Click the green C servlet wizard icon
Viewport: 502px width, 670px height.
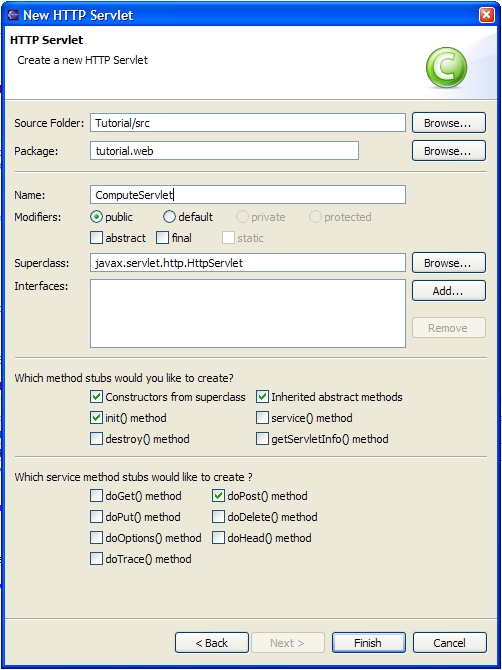446,68
